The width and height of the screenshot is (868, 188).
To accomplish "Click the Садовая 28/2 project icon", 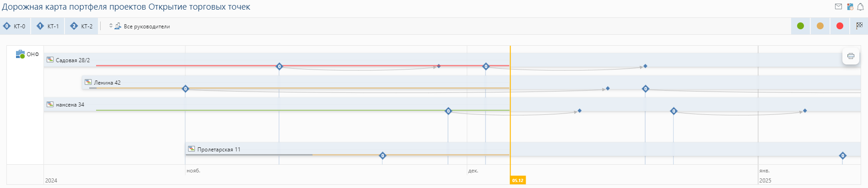I will click(x=50, y=60).
